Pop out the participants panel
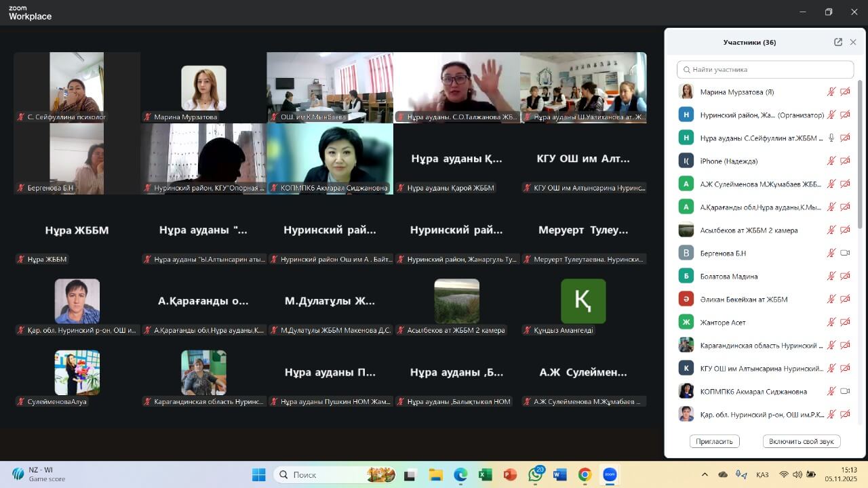 [838, 42]
